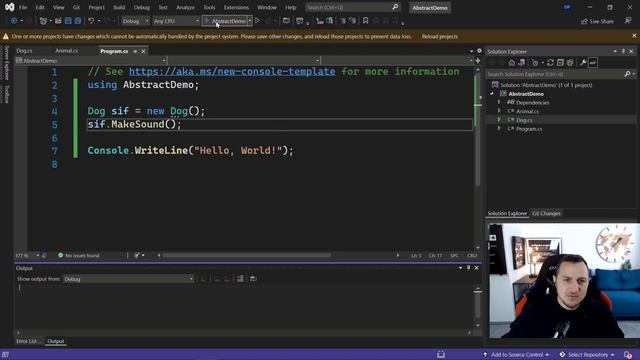Switch to the Dog.cs editor tab
640x360 pixels.
click(x=24, y=51)
